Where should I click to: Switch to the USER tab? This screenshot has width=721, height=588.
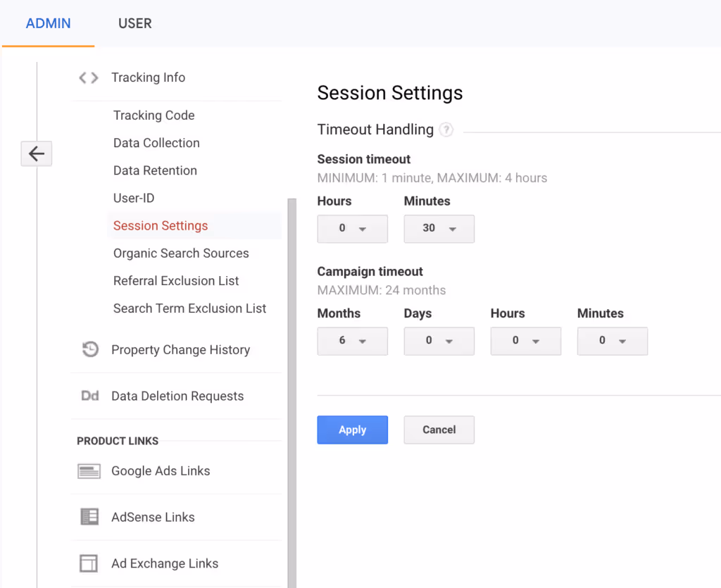(134, 23)
